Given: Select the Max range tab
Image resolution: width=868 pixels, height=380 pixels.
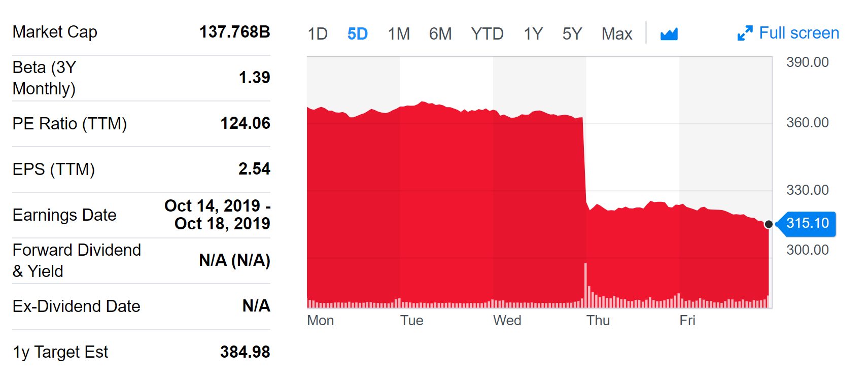Looking at the screenshot, I should pos(616,34).
